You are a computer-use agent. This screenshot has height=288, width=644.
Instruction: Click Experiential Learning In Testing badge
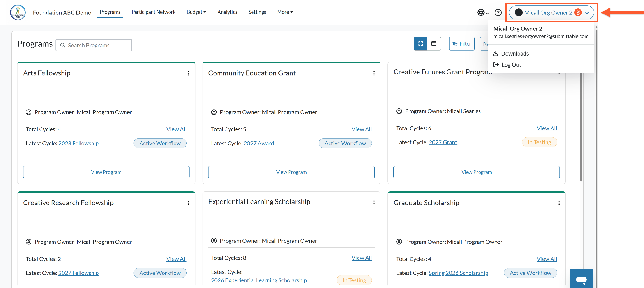point(354,280)
